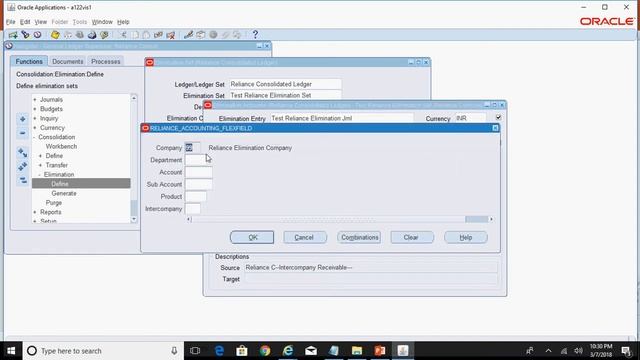Select Purge in the Navigator tree

click(x=54, y=203)
